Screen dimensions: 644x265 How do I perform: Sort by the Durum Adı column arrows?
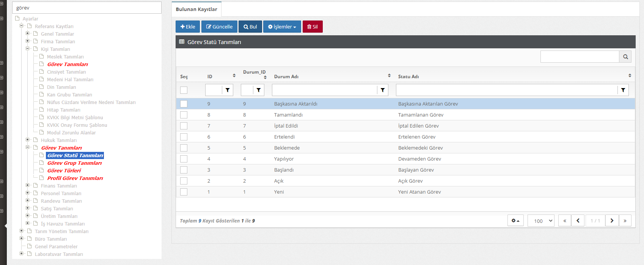click(x=389, y=76)
